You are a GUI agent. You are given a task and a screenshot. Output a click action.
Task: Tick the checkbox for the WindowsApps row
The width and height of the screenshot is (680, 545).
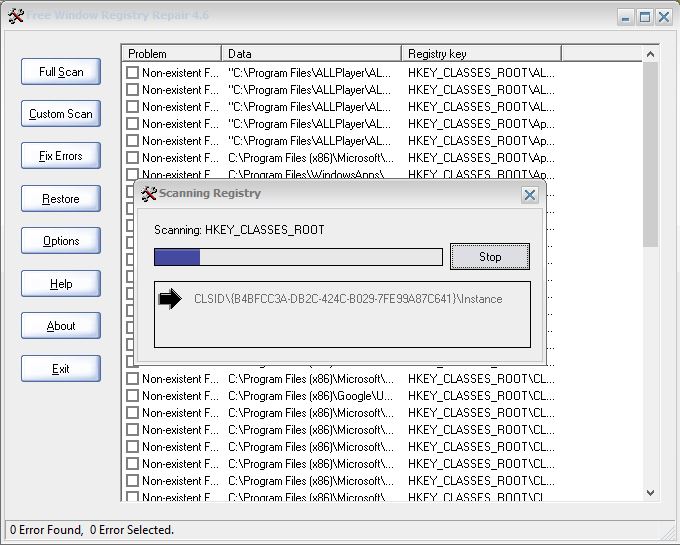click(x=132, y=174)
